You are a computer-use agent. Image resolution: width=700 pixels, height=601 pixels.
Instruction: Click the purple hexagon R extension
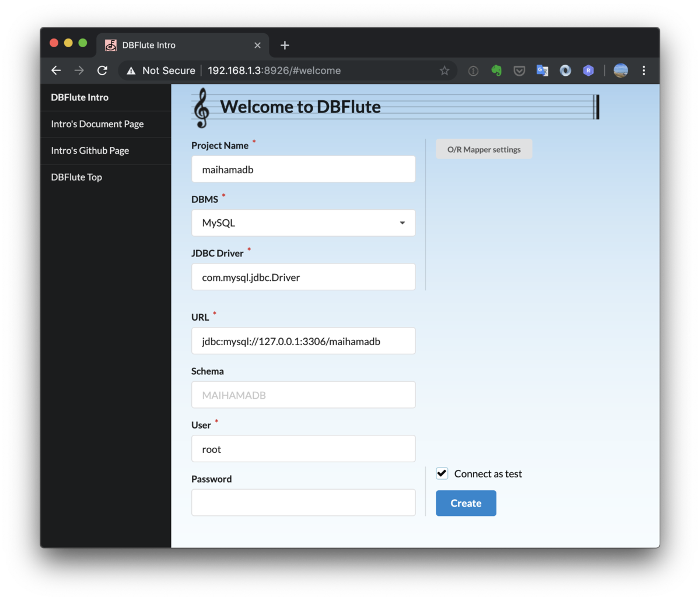(589, 71)
